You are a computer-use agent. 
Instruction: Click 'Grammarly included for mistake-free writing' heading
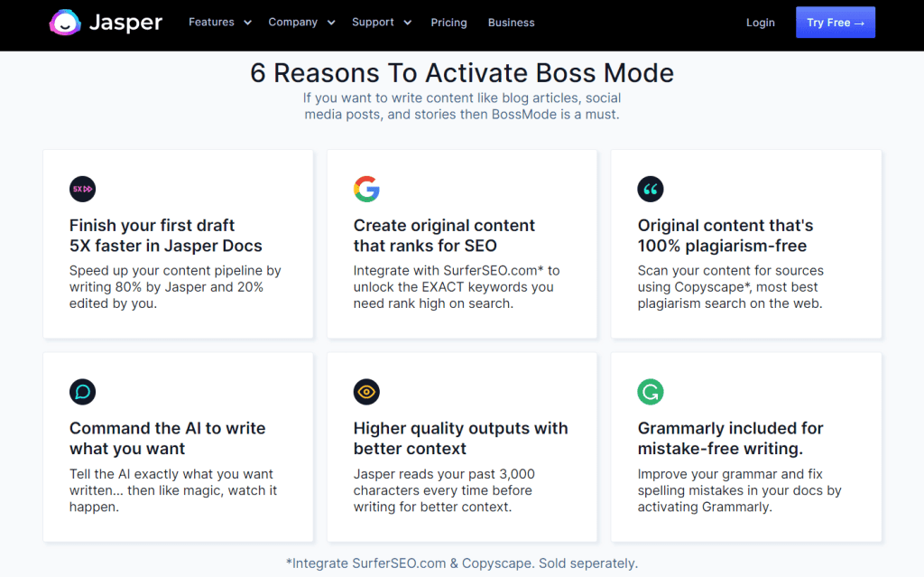click(731, 438)
